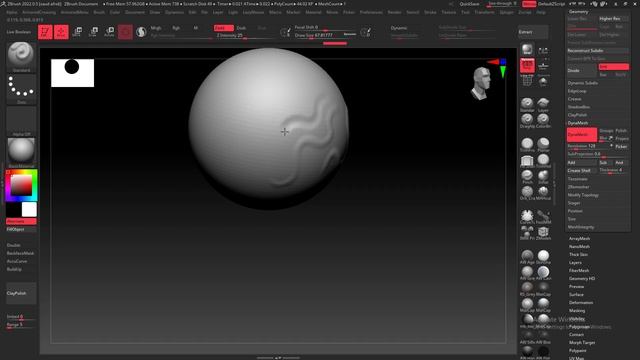Expand the Deformation subpalette
640x360 pixels.
pyautogui.click(x=581, y=302)
